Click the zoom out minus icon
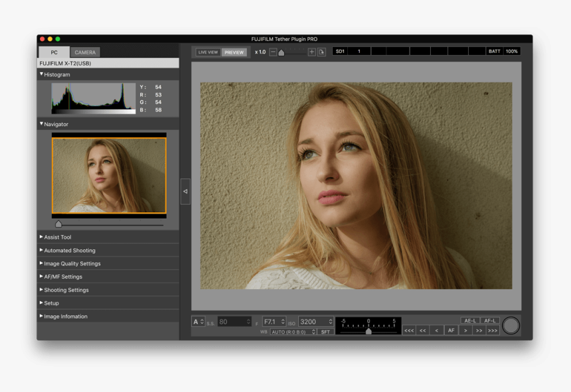The width and height of the screenshot is (571, 392). pos(273,52)
